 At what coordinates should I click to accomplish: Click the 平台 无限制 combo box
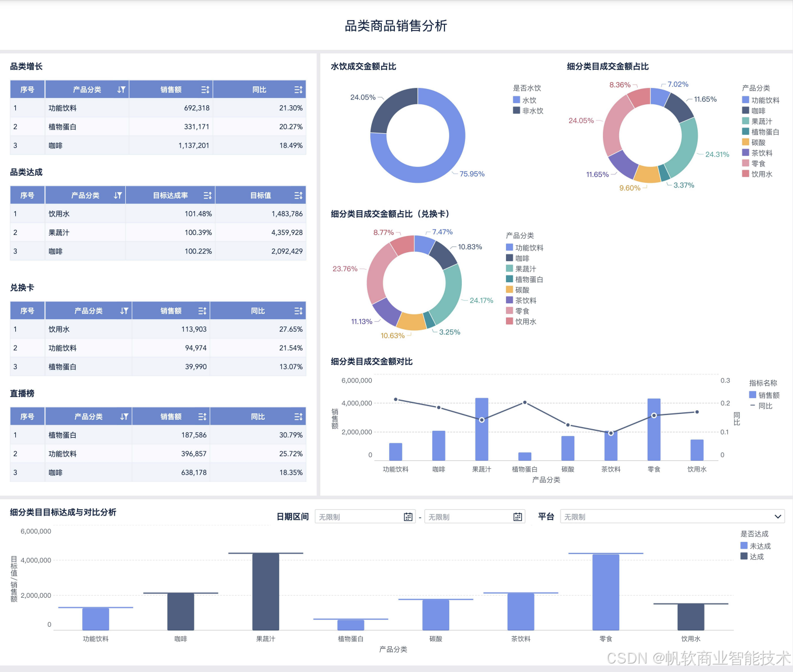[672, 517]
